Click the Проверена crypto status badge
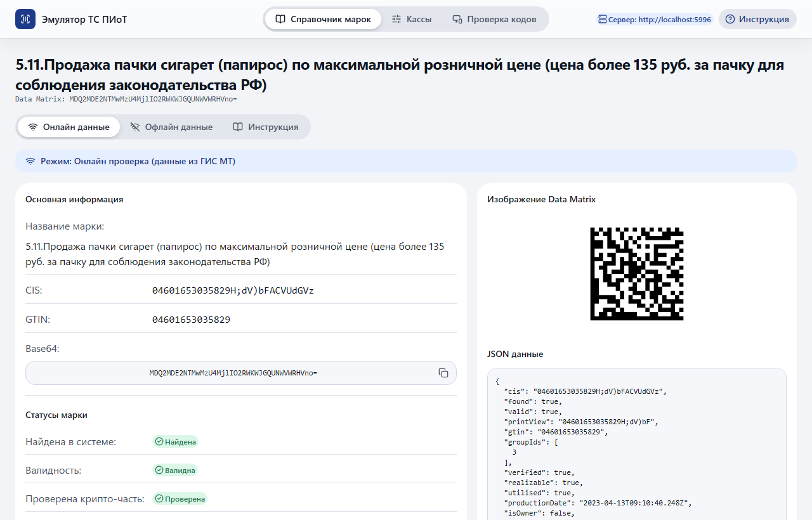 (180, 499)
